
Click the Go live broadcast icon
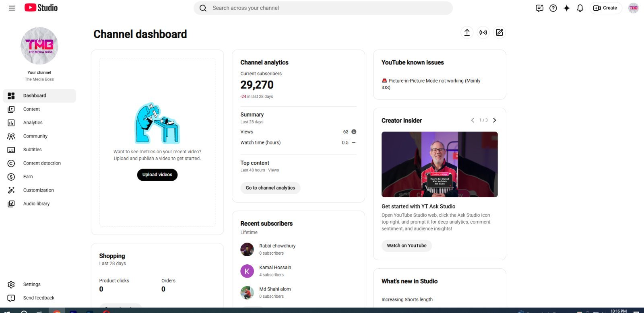pyautogui.click(x=483, y=33)
